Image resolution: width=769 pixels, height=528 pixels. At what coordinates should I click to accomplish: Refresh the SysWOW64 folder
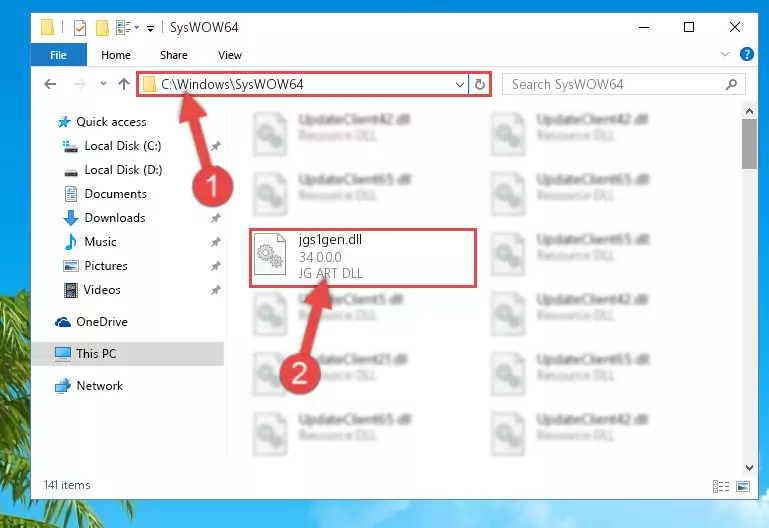480,85
